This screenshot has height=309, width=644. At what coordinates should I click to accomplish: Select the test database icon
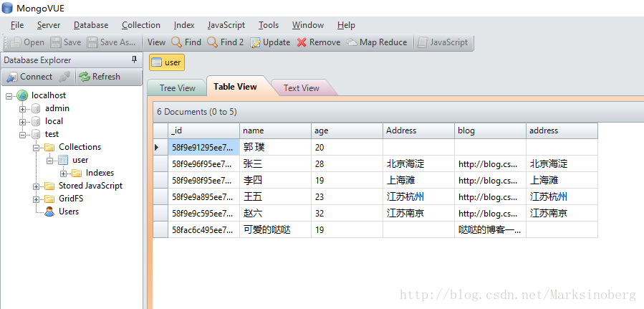coord(36,134)
